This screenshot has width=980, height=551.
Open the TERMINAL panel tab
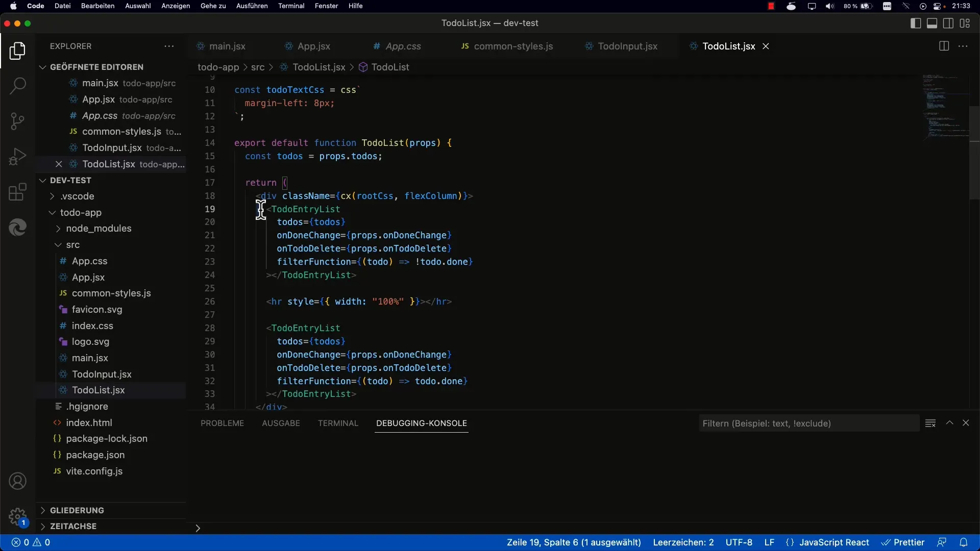(x=338, y=423)
